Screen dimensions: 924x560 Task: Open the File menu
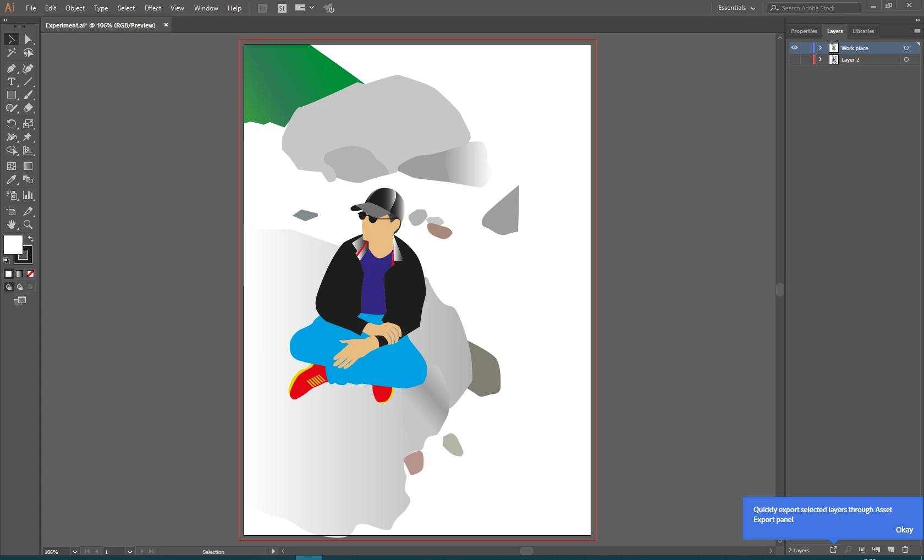click(31, 8)
